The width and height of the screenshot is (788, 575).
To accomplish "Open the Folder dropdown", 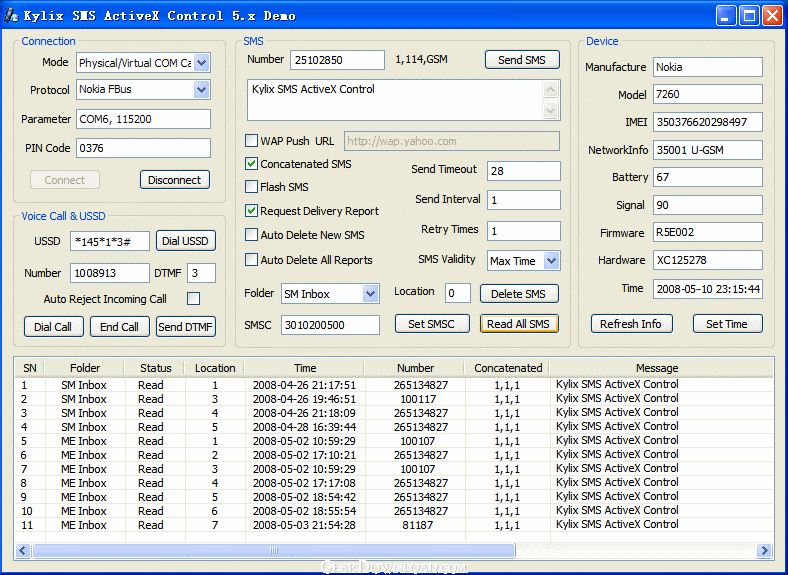I will (370, 294).
